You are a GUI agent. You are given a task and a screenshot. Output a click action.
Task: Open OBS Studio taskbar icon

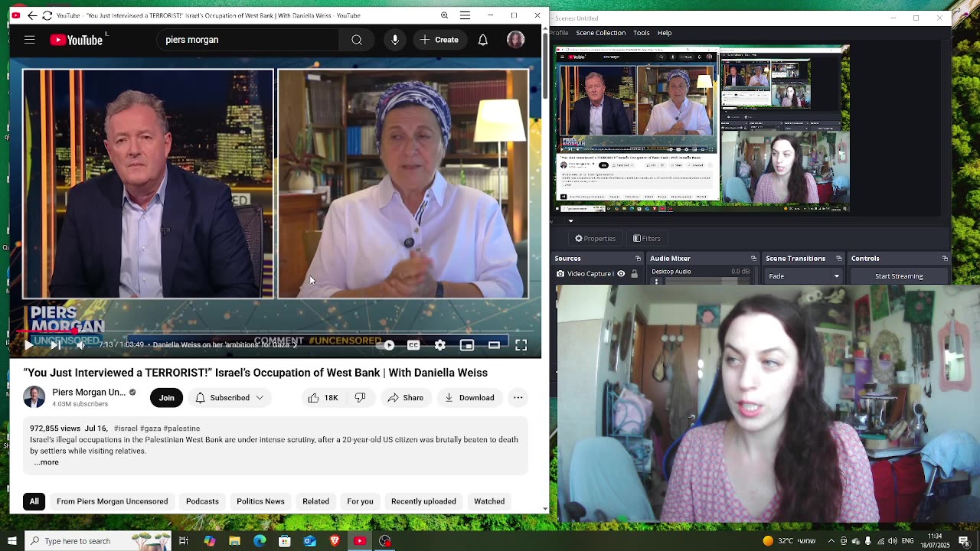pyautogui.click(x=385, y=541)
